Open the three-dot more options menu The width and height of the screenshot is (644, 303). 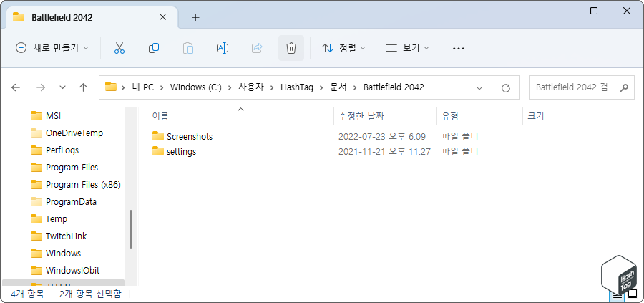click(x=459, y=49)
